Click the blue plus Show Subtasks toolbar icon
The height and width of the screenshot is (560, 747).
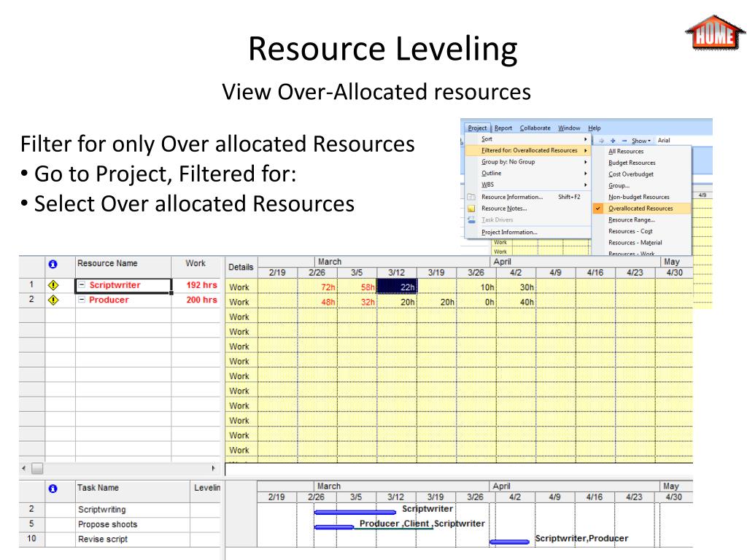pos(613,141)
